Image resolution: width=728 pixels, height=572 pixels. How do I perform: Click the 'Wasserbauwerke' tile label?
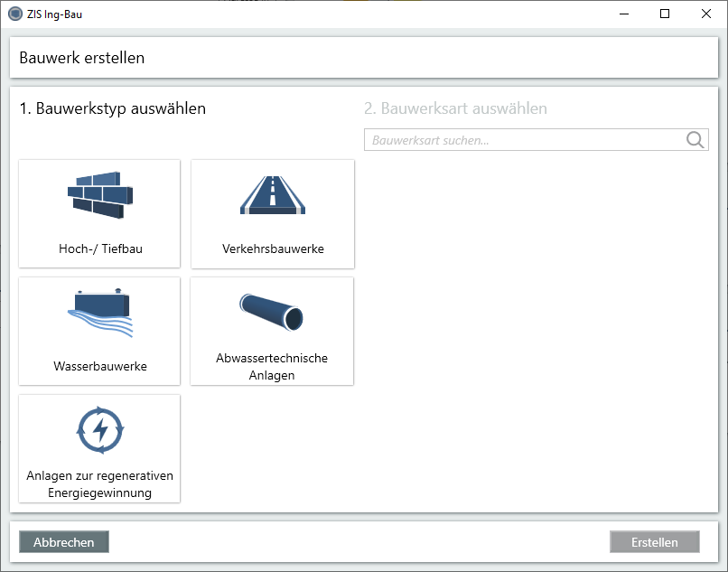[99, 367]
